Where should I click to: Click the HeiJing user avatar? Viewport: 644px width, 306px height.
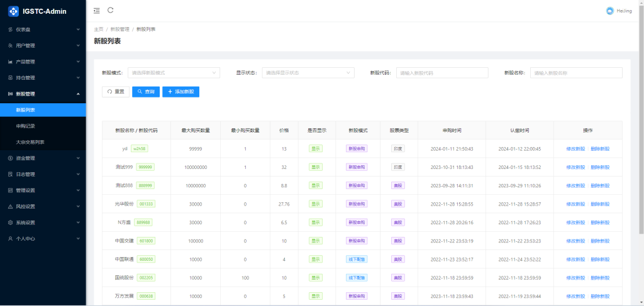[x=609, y=11]
